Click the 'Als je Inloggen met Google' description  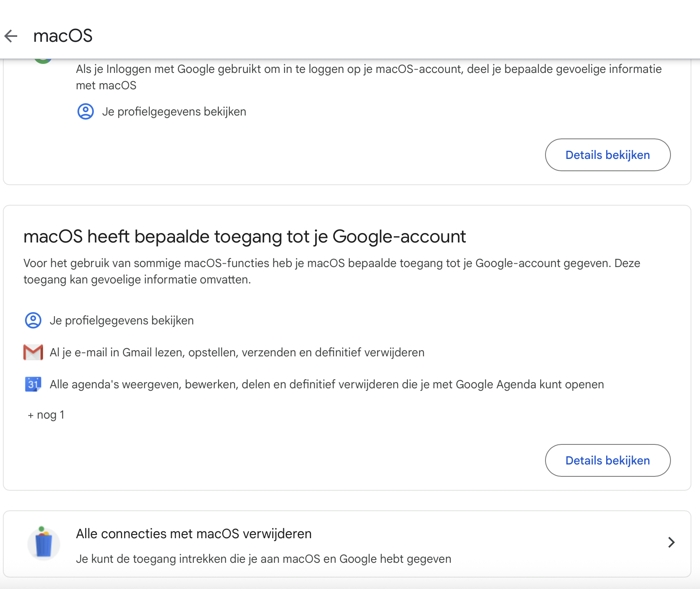coord(369,77)
